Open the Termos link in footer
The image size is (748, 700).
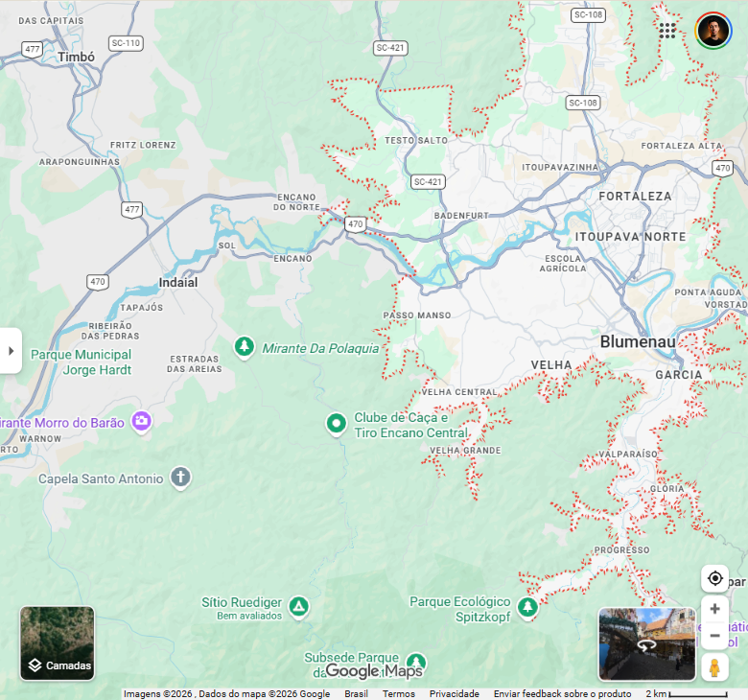point(399,693)
